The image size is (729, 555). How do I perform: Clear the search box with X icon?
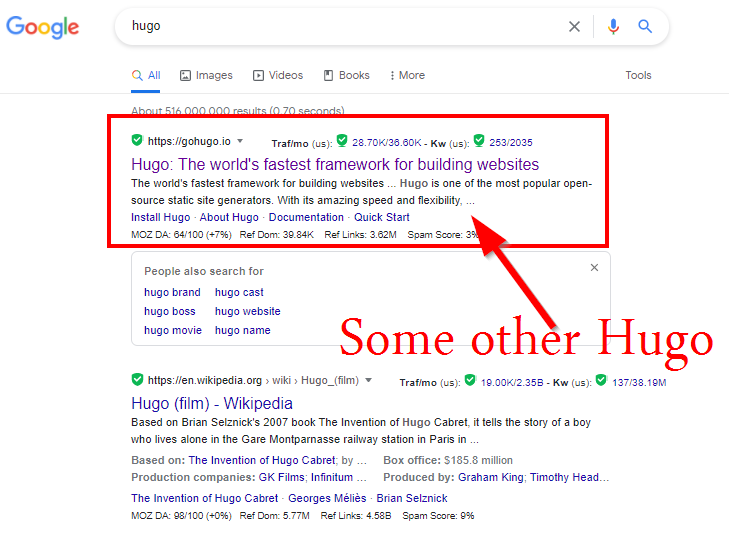coord(574,27)
